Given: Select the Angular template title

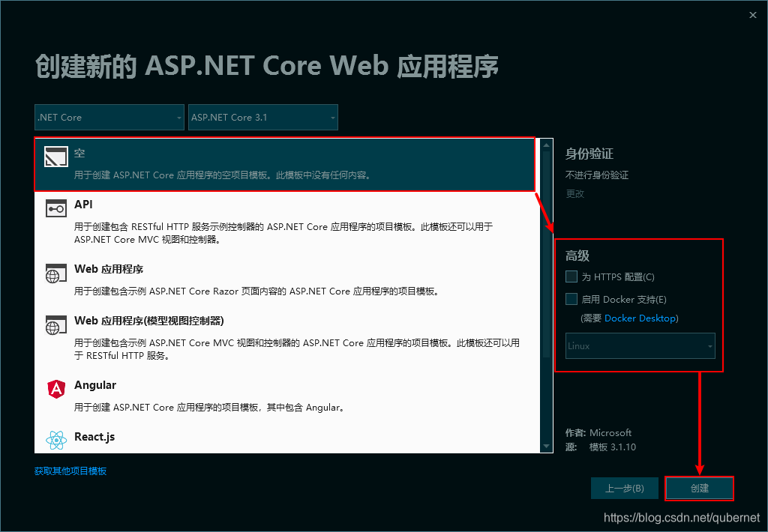Looking at the screenshot, I should pos(95,385).
